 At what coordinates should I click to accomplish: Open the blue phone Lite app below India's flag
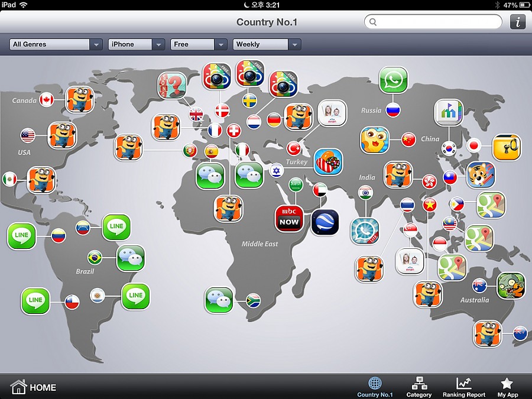click(365, 231)
